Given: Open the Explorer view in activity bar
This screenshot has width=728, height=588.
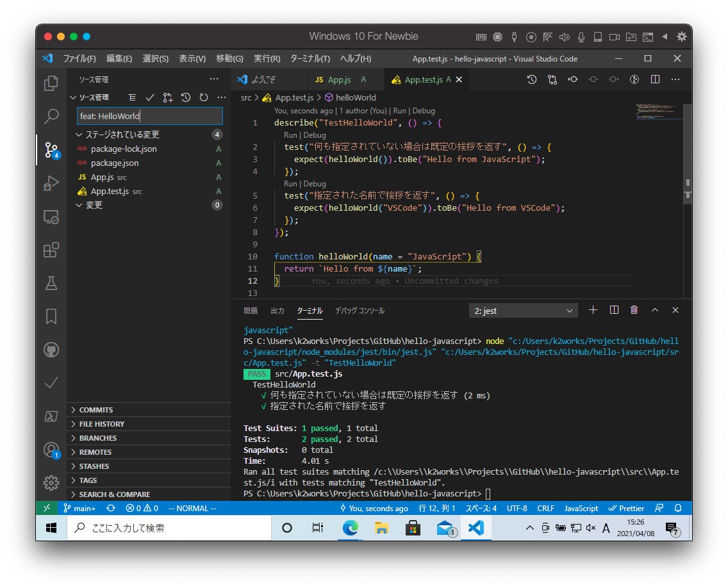Looking at the screenshot, I should pos(51,83).
